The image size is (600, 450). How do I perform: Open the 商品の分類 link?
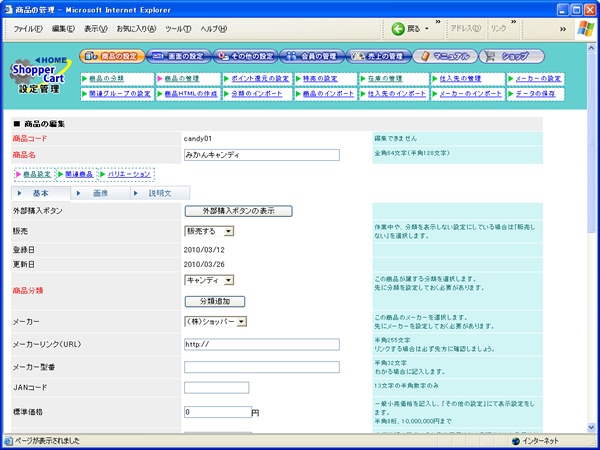[106, 79]
